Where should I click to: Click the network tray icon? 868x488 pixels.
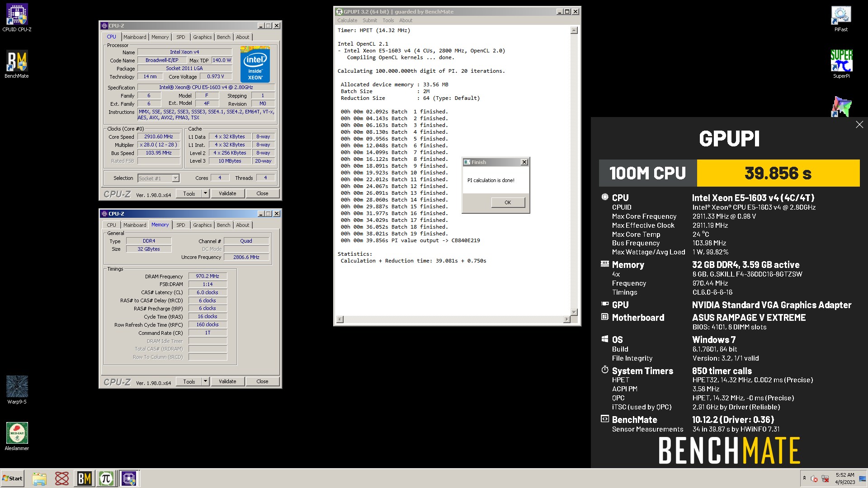[825, 479]
